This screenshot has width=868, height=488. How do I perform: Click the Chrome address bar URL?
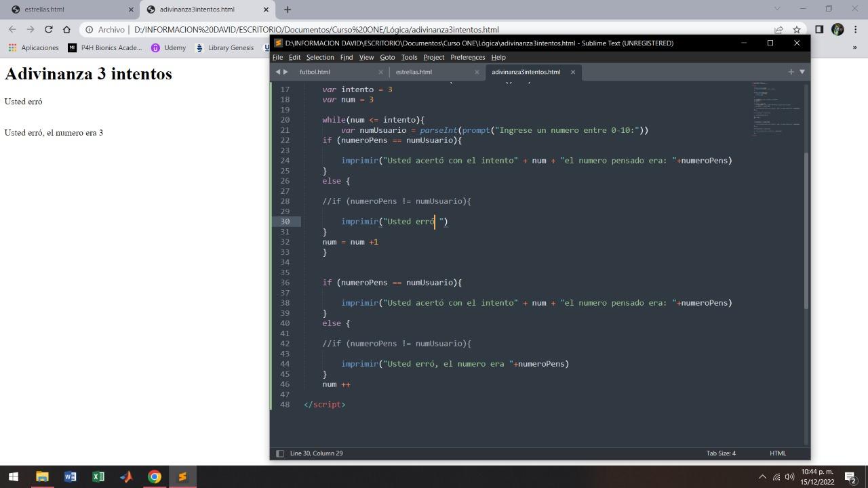(x=316, y=30)
